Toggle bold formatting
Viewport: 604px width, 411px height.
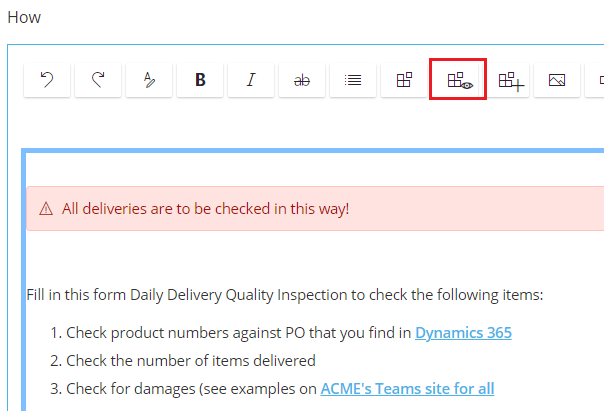click(200, 80)
